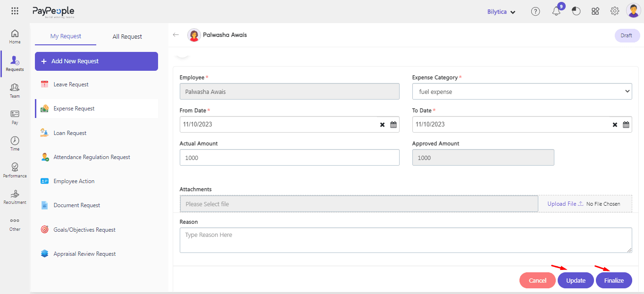Switch to the All Request tab
The height and width of the screenshot is (294, 644).
[127, 37]
